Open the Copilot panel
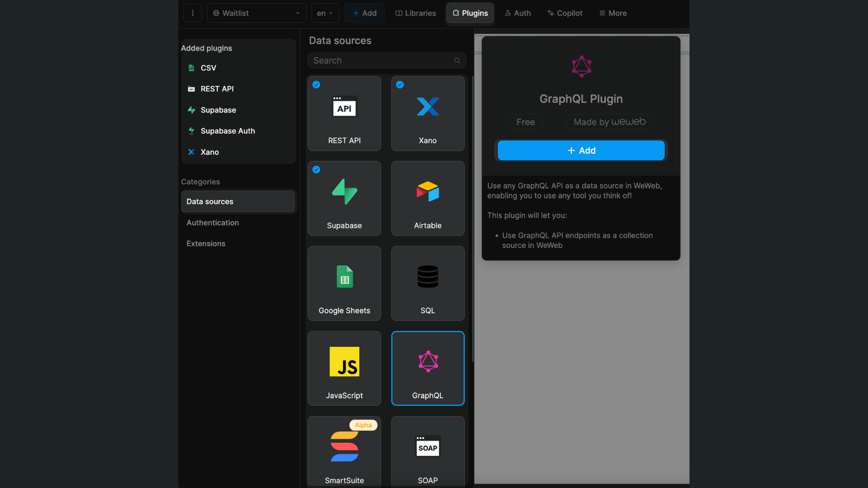 coord(565,13)
